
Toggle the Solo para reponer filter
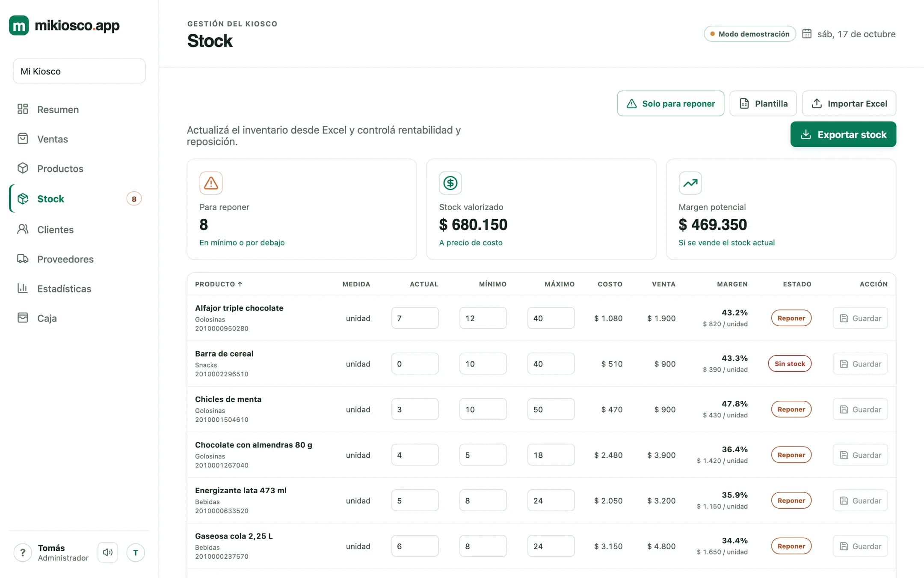pyautogui.click(x=671, y=103)
